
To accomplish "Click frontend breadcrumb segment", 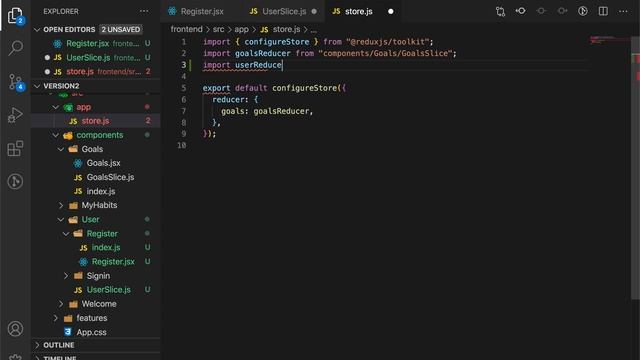I will coord(187,29).
